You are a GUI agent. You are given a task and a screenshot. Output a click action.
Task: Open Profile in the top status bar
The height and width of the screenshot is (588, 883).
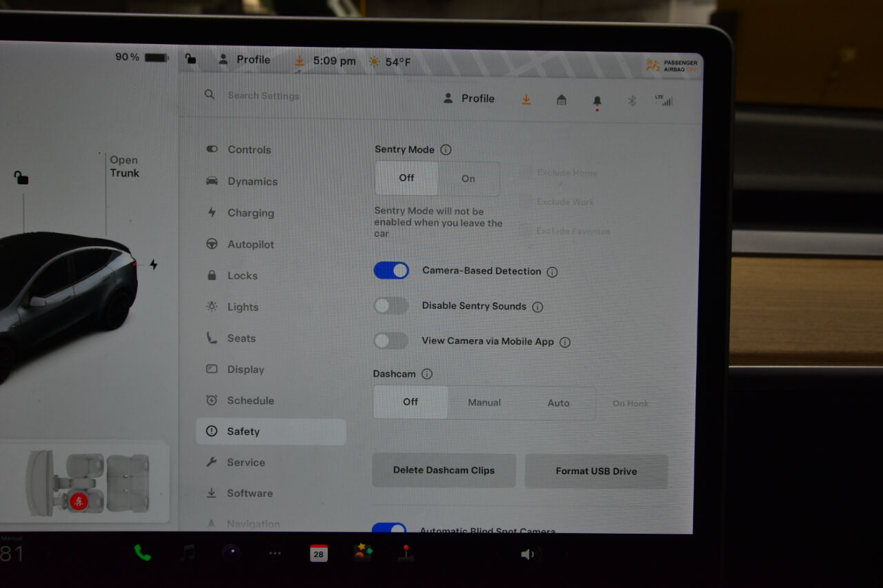pyautogui.click(x=244, y=59)
